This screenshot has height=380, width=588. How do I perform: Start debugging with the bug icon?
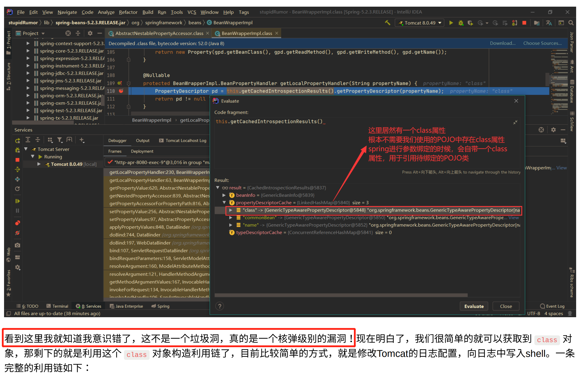click(x=461, y=23)
